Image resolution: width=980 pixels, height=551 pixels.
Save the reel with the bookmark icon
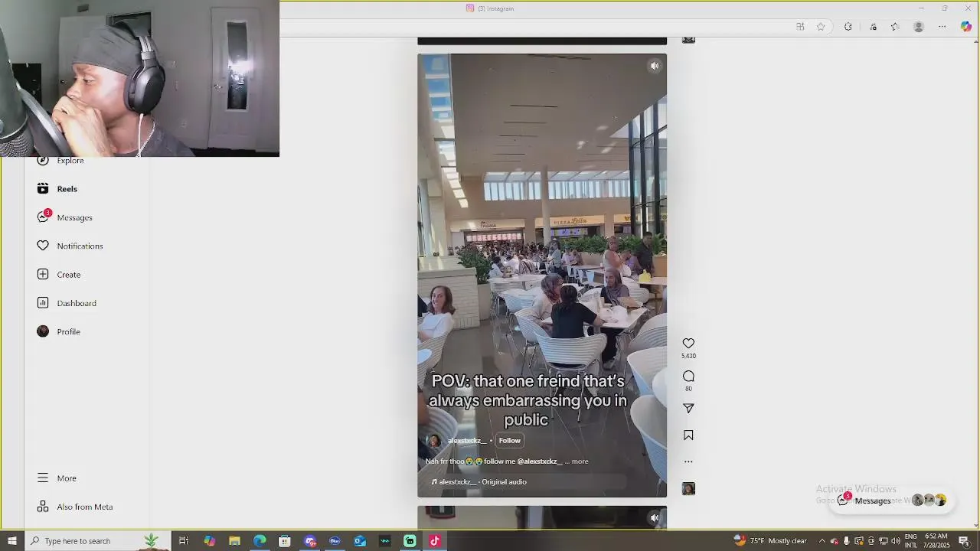click(x=688, y=435)
